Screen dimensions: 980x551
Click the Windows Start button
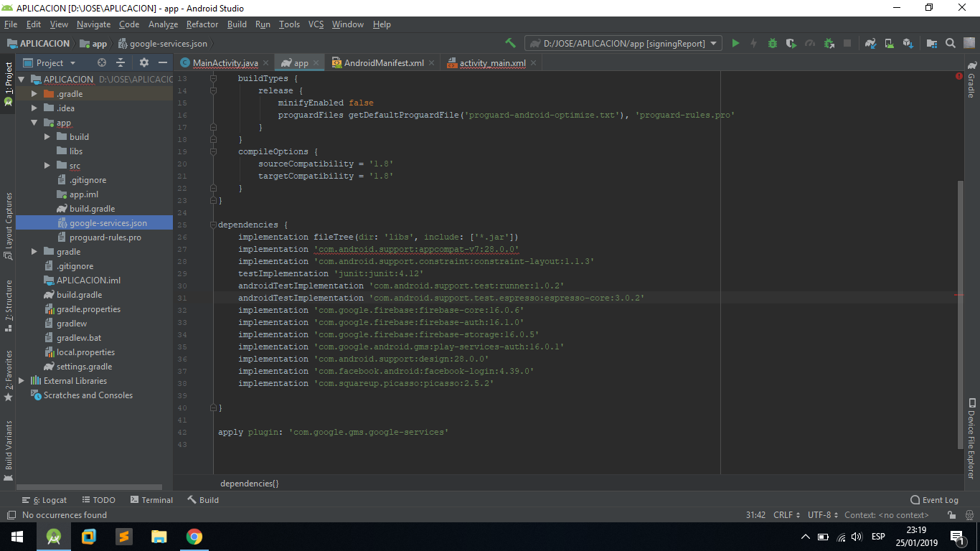(x=17, y=537)
